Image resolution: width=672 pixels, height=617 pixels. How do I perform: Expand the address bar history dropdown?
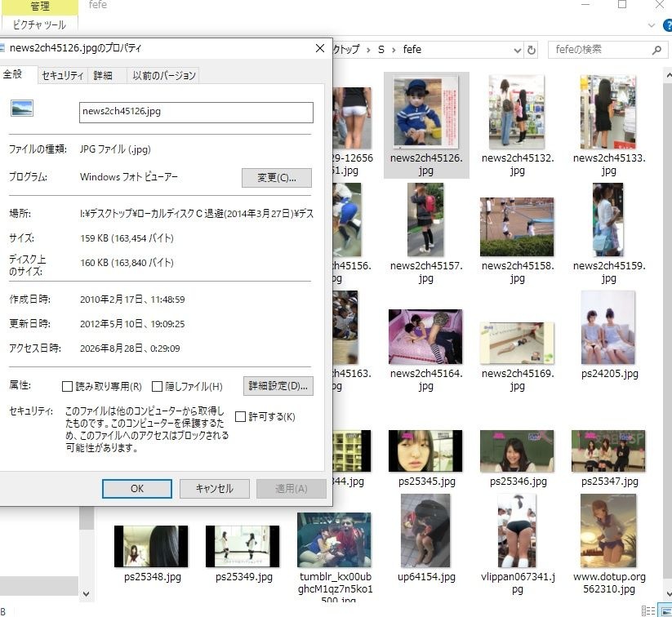(518, 51)
